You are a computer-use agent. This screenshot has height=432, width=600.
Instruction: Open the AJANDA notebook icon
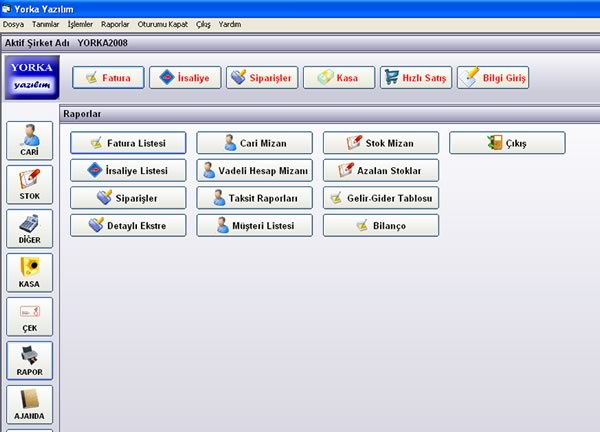tap(29, 404)
